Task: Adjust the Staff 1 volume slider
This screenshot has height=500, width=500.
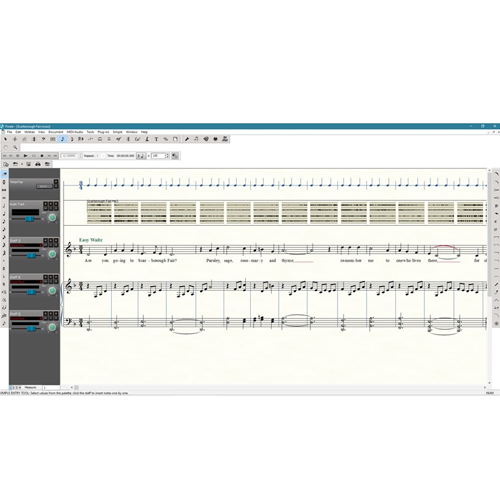Action: 32,255
